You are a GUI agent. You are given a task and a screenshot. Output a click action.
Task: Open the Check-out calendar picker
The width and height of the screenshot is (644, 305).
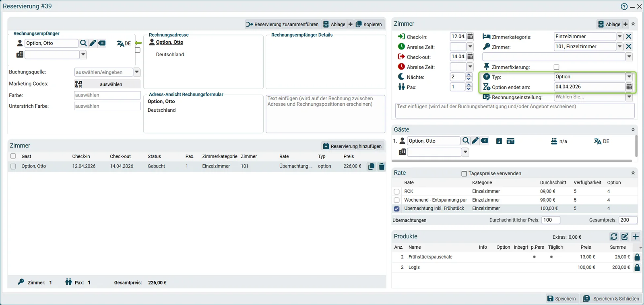(x=470, y=57)
